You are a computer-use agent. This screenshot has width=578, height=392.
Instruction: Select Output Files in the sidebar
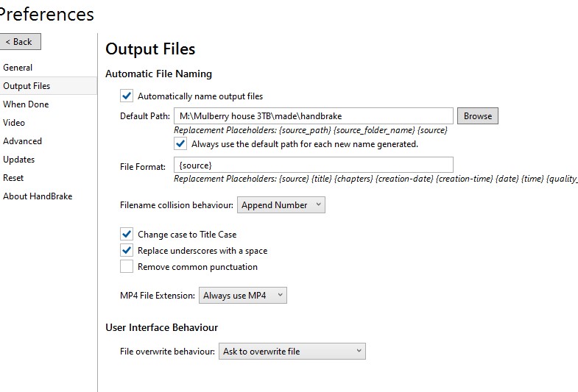[49, 86]
